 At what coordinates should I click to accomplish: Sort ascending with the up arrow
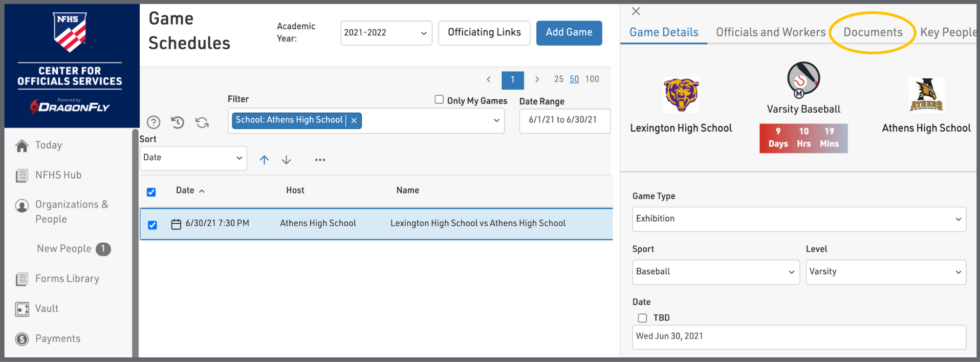[264, 160]
